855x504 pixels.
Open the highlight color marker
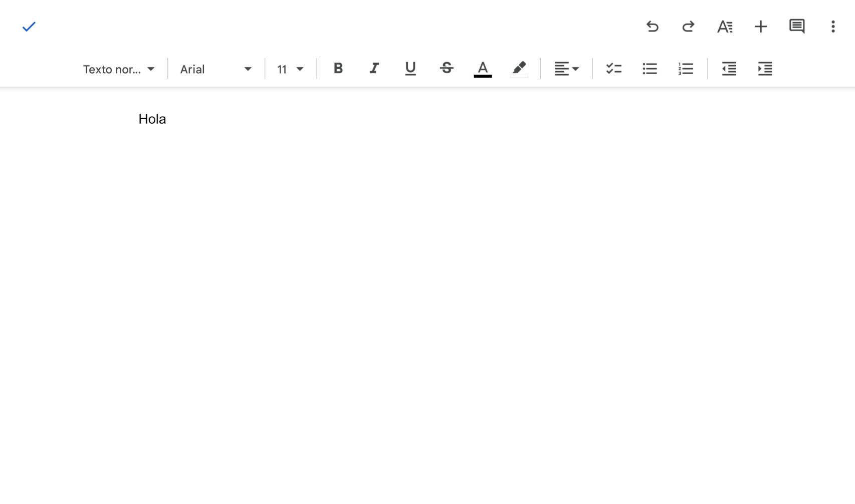[x=519, y=69]
